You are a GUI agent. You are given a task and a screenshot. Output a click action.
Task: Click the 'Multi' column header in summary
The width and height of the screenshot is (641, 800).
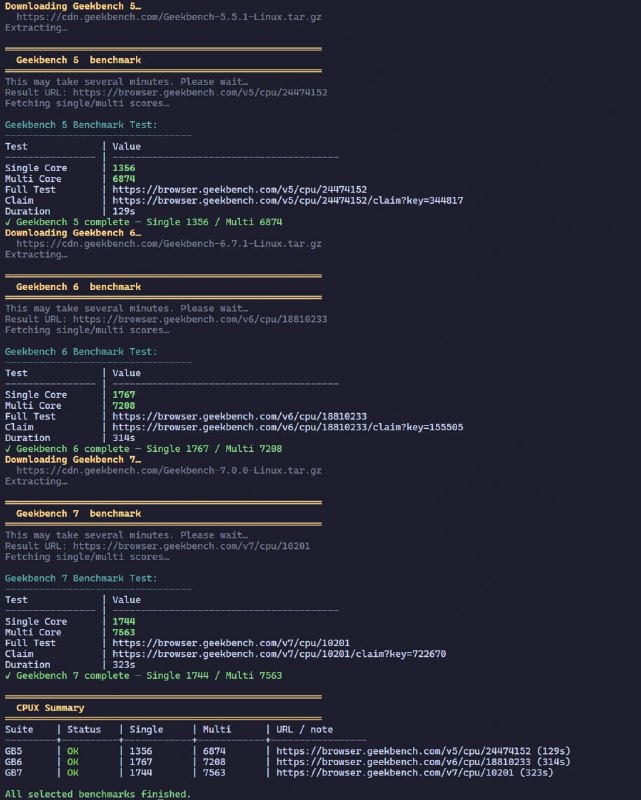click(217, 730)
